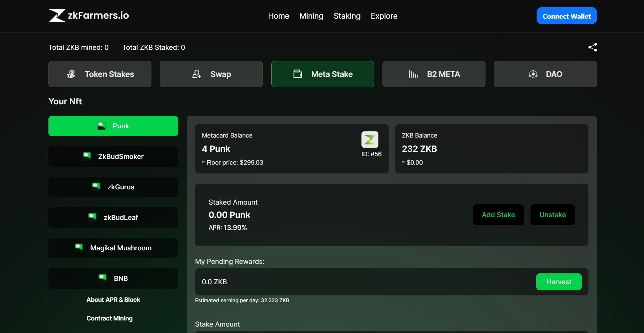Image resolution: width=644 pixels, height=333 pixels.
Task: Click Estimated earning per day text
Action: point(242,300)
